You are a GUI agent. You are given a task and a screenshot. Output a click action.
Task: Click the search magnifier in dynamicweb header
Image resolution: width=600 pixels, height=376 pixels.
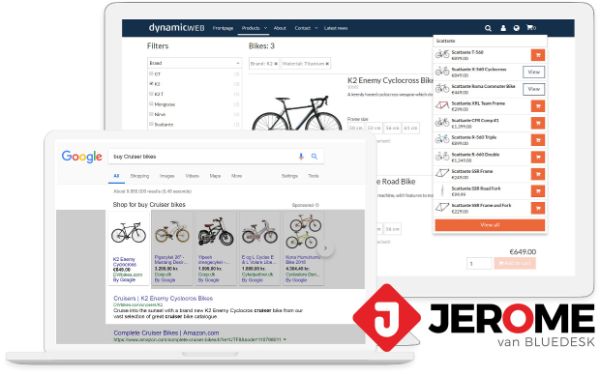(x=488, y=28)
